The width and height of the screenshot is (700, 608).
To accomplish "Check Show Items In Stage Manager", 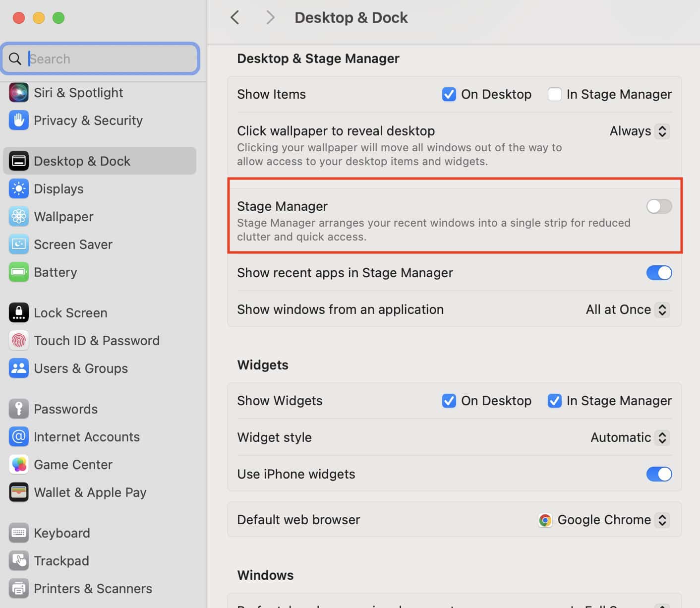I will pos(554,94).
